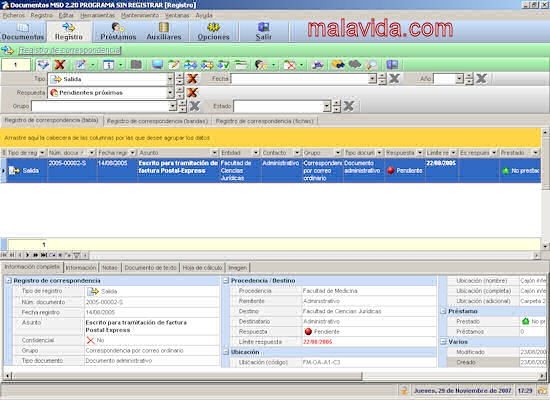The image size is (550, 400).
Task: Clear the Respuesta filter with red X
Action: coord(192,93)
